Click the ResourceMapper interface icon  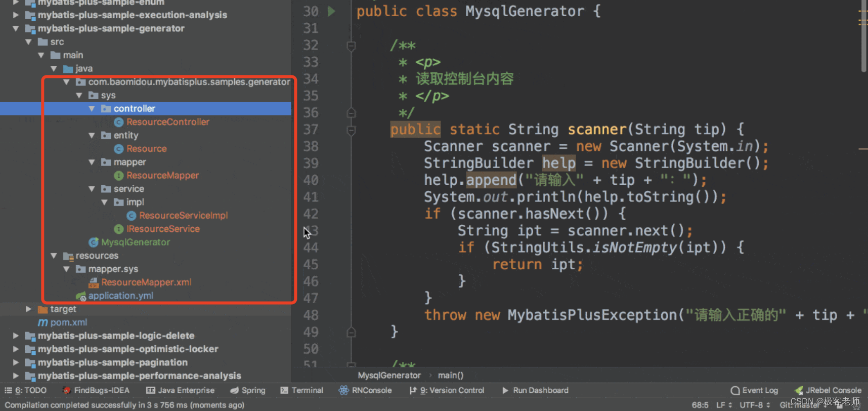(x=119, y=176)
